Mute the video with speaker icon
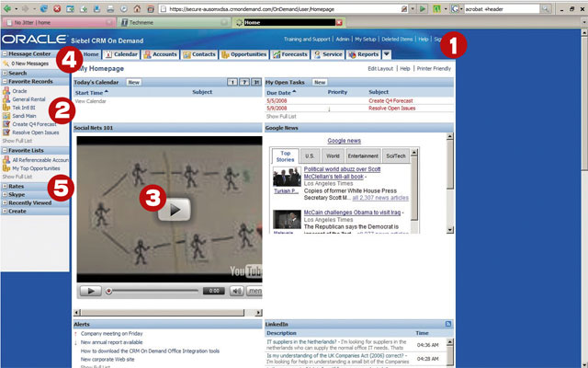588x368 pixels. tap(236, 291)
